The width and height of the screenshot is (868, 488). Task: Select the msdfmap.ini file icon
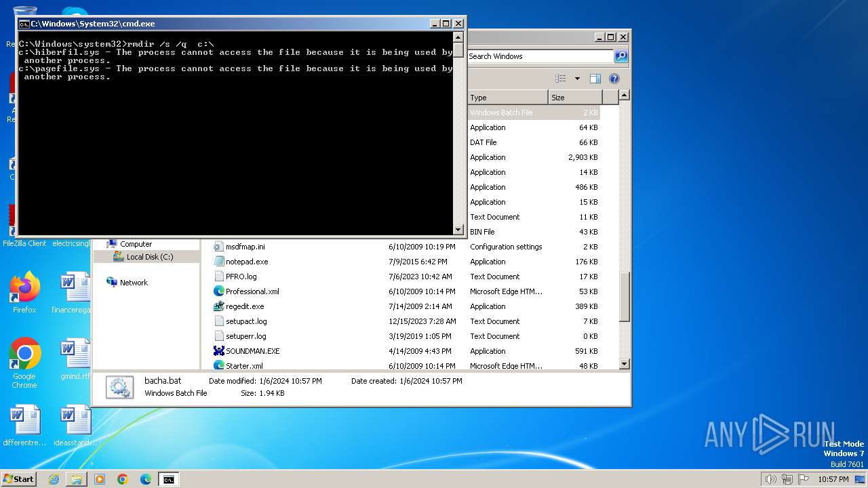click(218, 247)
